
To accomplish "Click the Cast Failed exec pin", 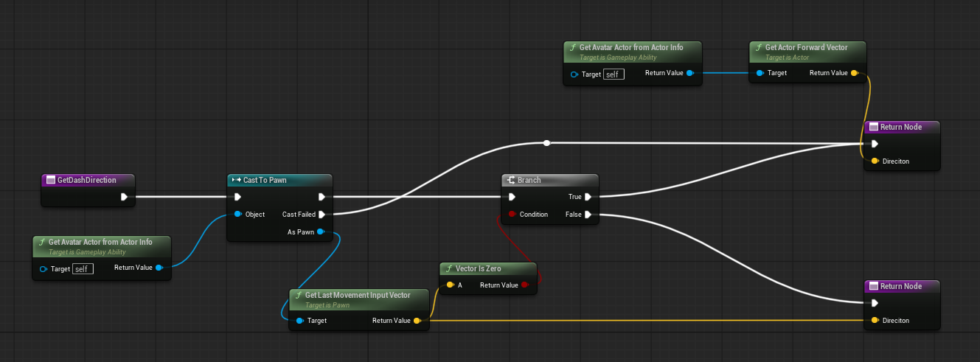I will tap(322, 215).
